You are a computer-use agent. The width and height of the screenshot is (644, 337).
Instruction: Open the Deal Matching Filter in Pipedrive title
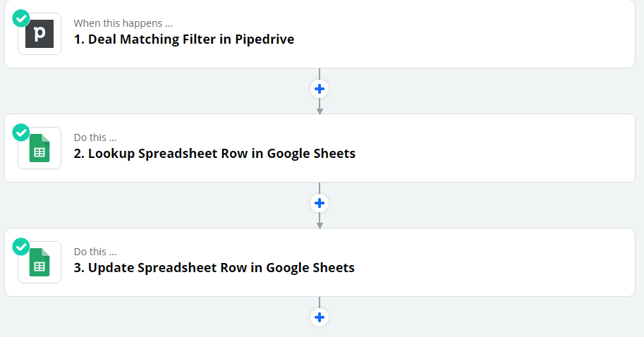point(184,39)
